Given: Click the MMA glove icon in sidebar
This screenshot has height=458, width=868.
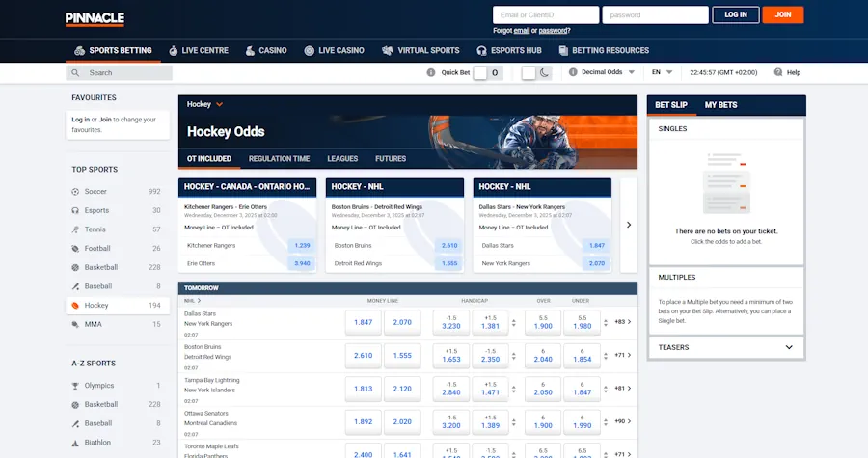Looking at the screenshot, I should (75, 325).
